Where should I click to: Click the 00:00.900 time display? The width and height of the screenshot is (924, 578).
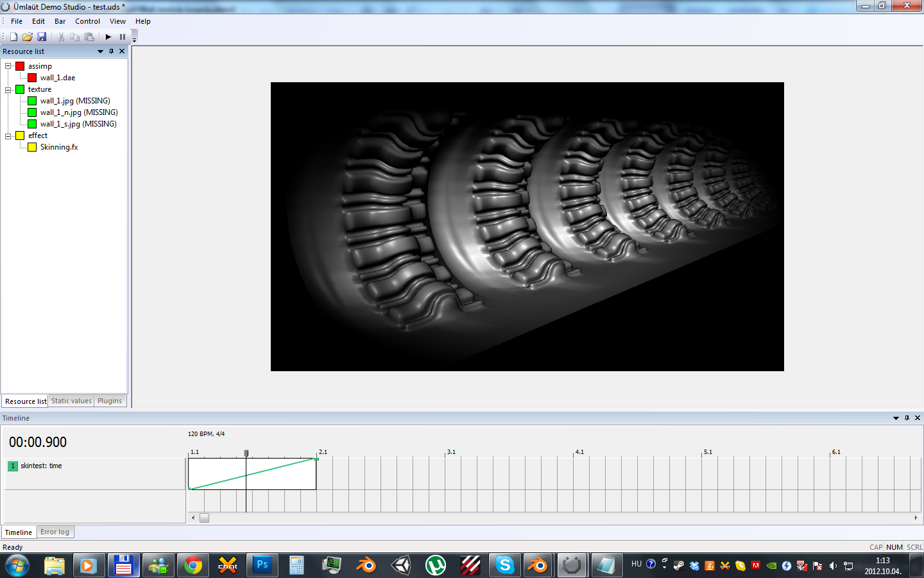coord(38,442)
